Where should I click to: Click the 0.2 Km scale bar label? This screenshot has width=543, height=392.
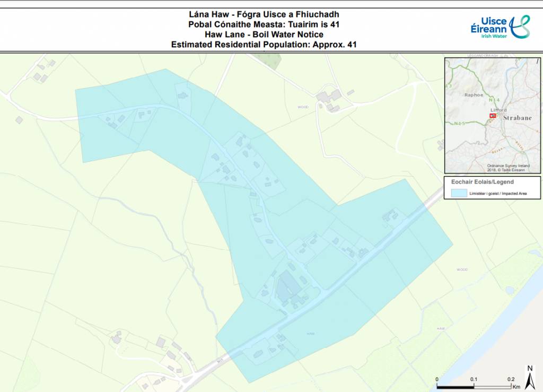[511, 379]
